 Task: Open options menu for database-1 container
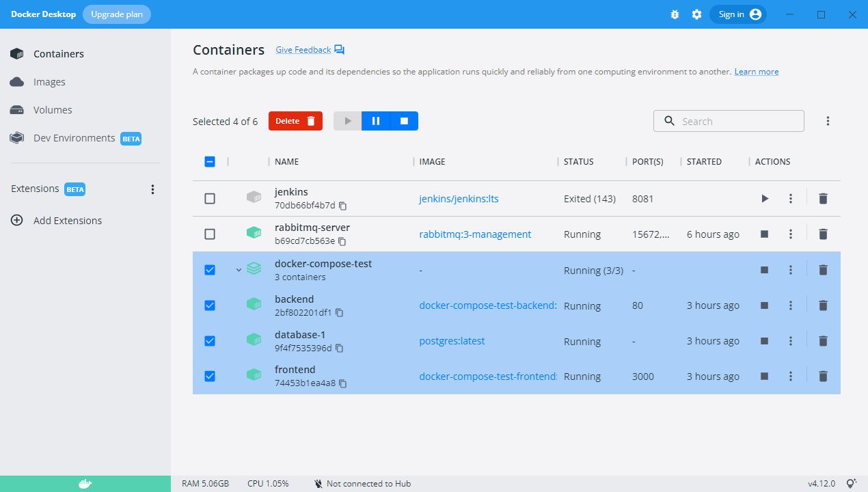coord(791,340)
